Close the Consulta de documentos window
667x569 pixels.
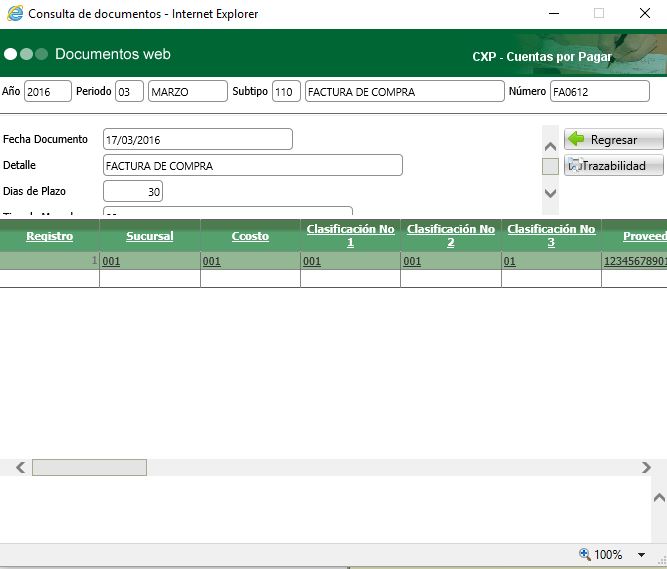pos(645,13)
